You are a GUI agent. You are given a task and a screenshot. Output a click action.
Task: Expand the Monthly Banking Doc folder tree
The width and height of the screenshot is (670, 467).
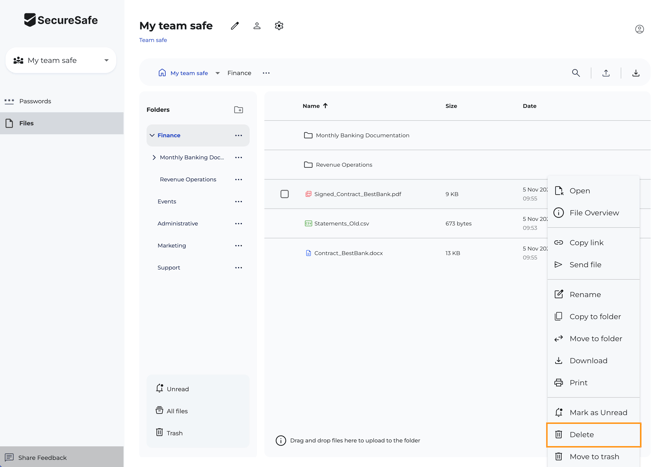[x=154, y=158]
